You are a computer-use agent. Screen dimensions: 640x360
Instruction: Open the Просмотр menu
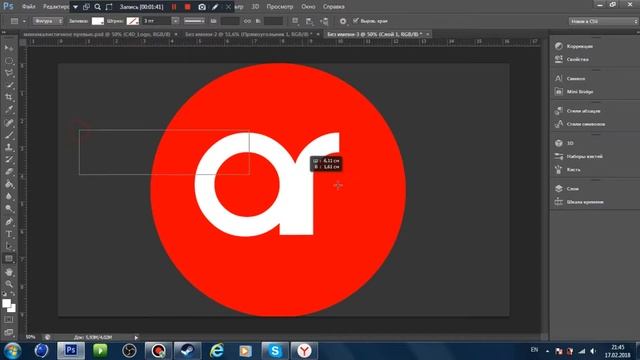[x=280, y=7]
